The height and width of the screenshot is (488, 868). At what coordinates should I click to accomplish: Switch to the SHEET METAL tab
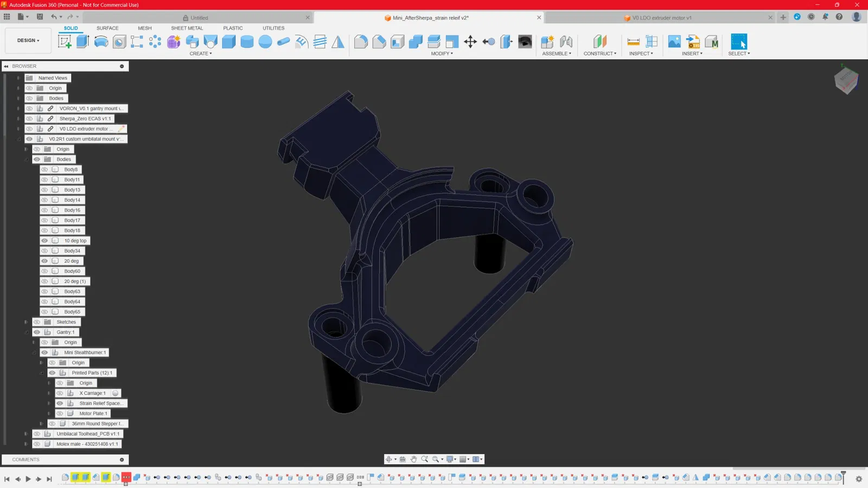[187, 28]
